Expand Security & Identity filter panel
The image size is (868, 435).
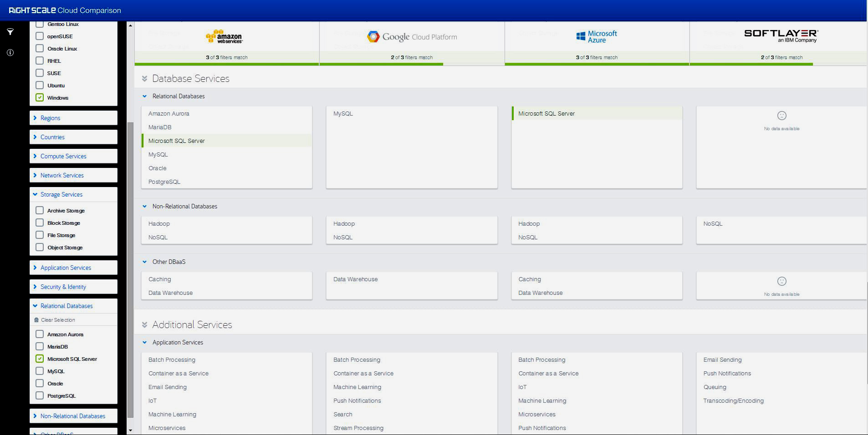tap(73, 287)
